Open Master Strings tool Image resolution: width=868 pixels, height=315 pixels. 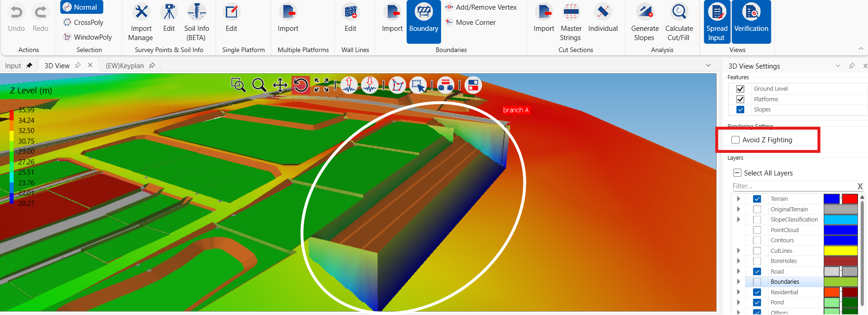[x=571, y=22]
